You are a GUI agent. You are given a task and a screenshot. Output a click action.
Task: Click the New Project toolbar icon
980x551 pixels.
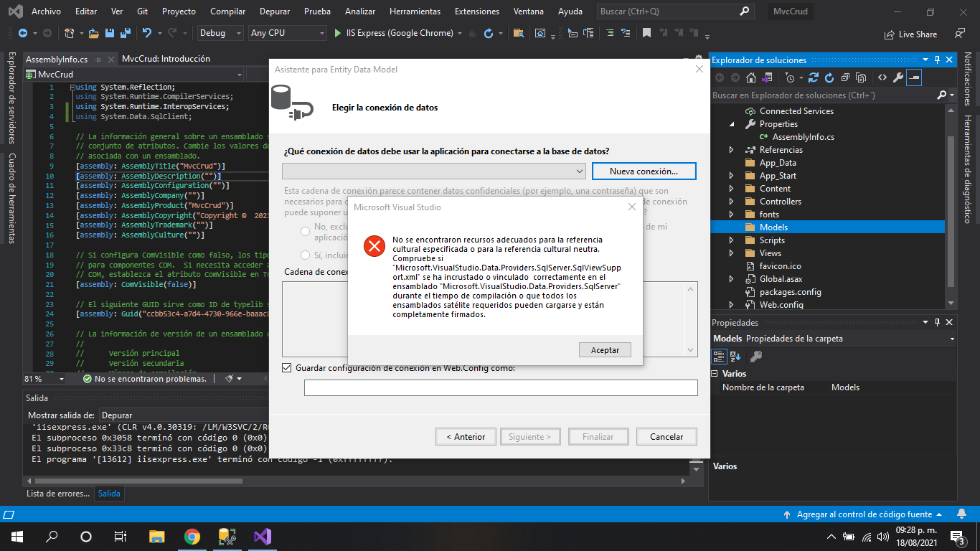click(69, 33)
